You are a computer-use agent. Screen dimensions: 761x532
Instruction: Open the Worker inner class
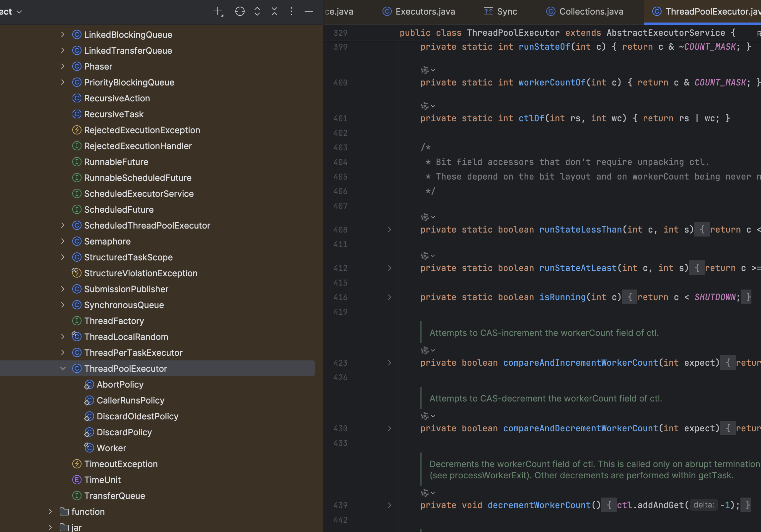[x=111, y=448]
